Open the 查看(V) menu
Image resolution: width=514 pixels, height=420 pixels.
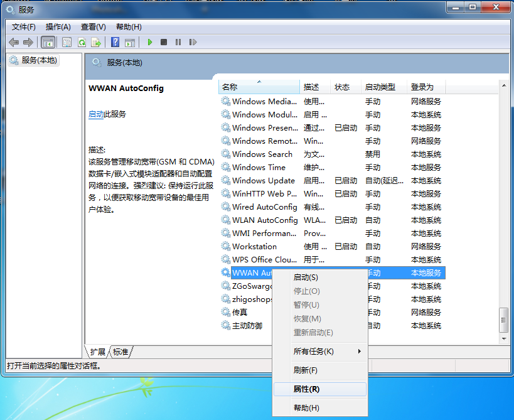[93, 27]
